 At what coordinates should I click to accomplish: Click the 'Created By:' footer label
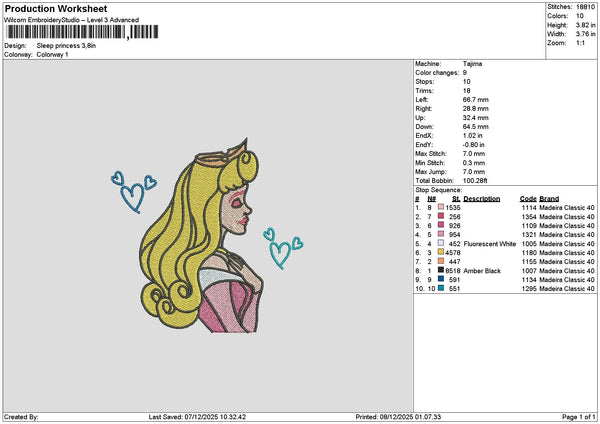21,417
